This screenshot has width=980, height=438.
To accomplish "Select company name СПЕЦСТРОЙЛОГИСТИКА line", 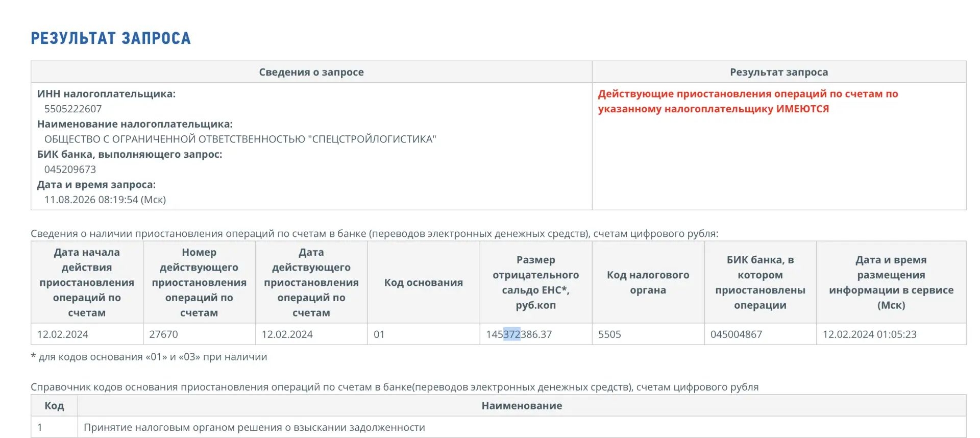I will (x=240, y=139).
